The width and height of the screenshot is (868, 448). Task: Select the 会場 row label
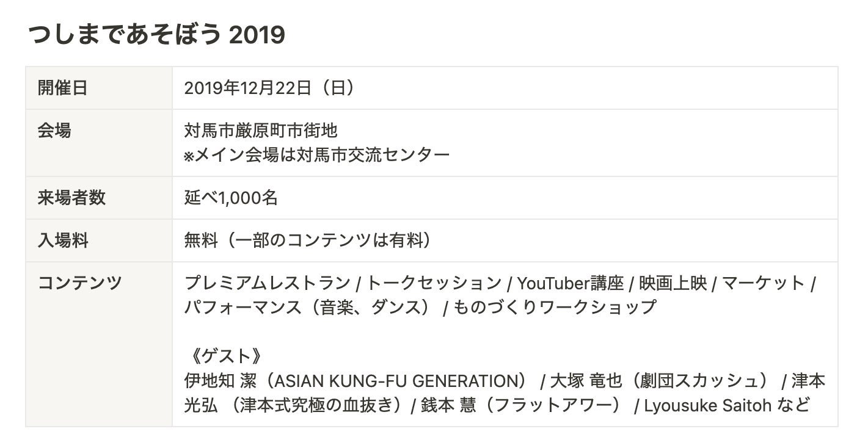pos(54,131)
